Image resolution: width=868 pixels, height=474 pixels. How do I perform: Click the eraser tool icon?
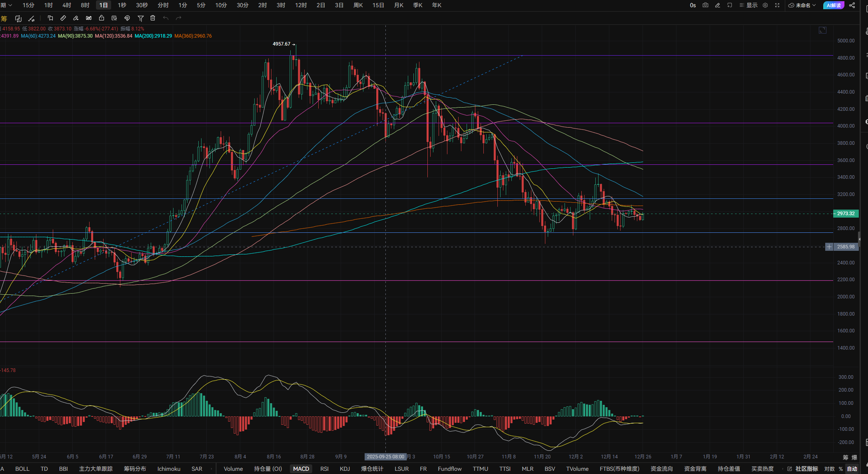pyautogui.click(x=76, y=18)
